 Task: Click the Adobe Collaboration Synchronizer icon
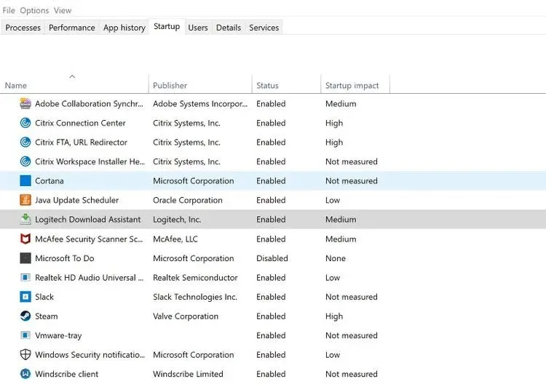(x=25, y=104)
